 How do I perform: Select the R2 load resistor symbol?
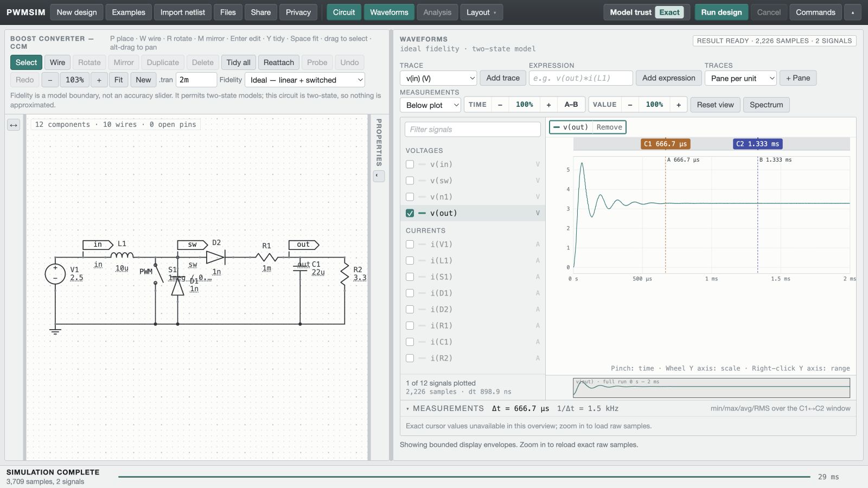pyautogui.click(x=344, y=274)
